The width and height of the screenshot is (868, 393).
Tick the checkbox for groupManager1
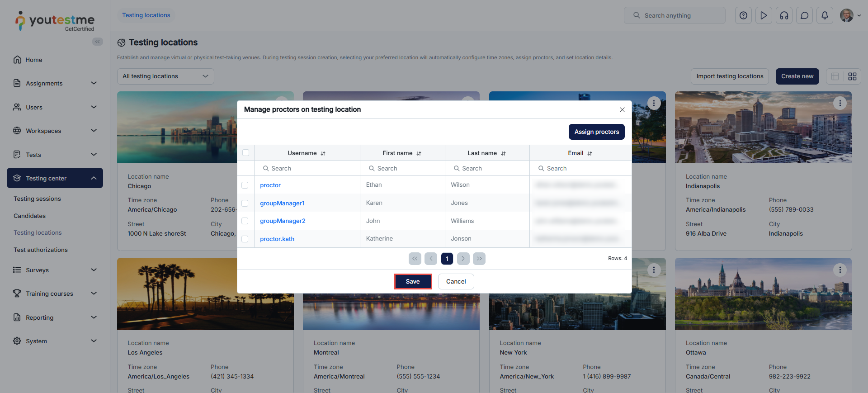pos(245,203)
